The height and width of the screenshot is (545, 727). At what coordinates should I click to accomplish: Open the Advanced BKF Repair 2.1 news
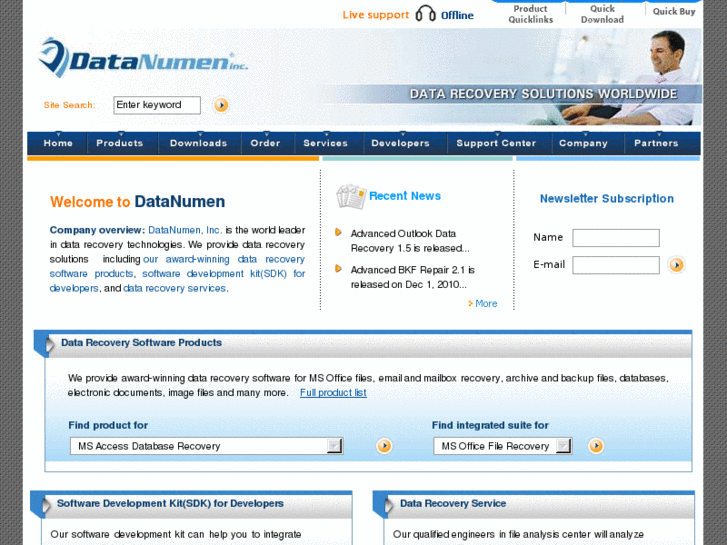[x=412, y=277]
